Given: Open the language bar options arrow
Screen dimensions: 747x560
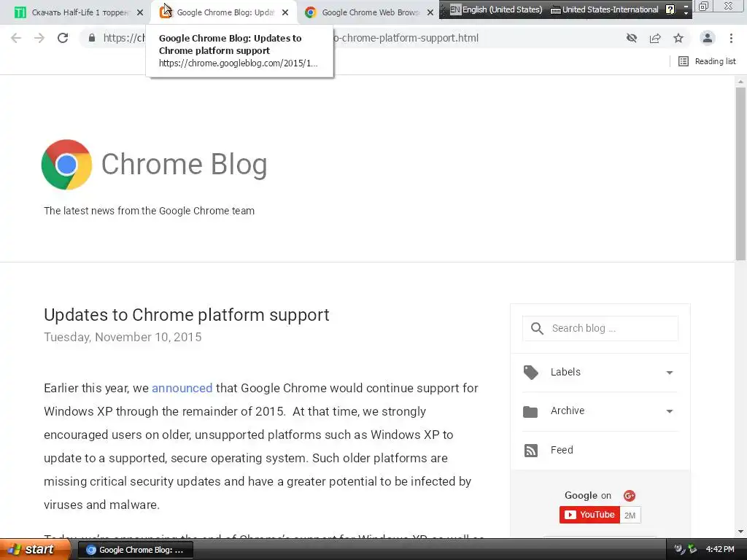Looking at the screenshot, I should (686, 12).
